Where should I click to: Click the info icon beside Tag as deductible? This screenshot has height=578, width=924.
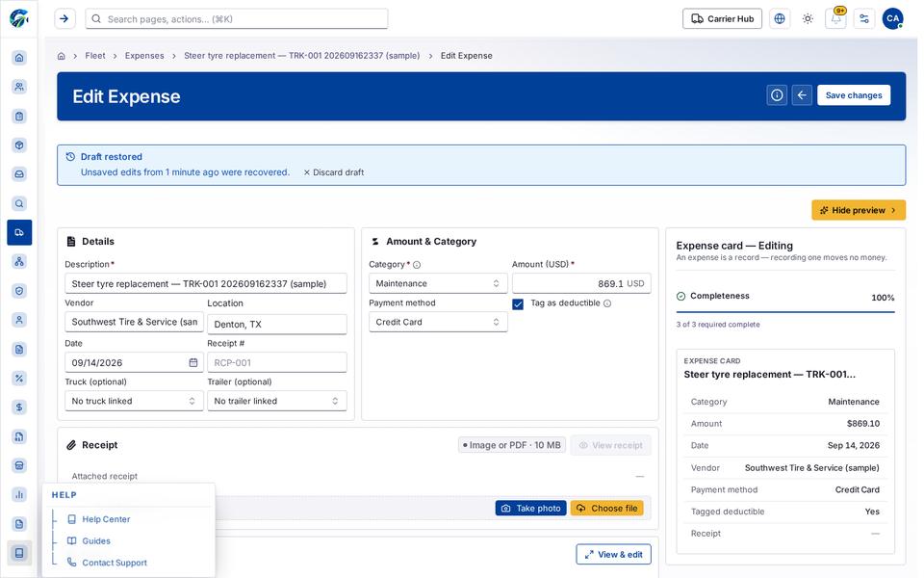(607, 303)
